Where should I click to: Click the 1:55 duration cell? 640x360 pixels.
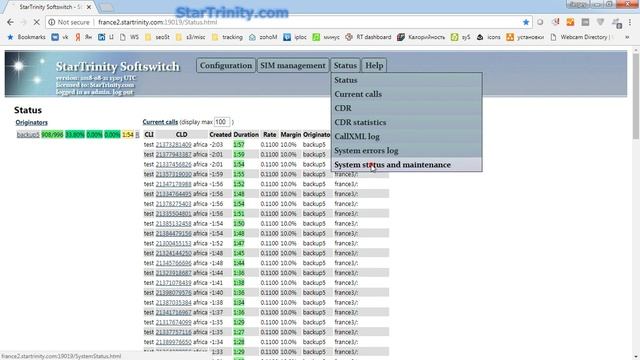pyautogui.click(x=239, y=174)
